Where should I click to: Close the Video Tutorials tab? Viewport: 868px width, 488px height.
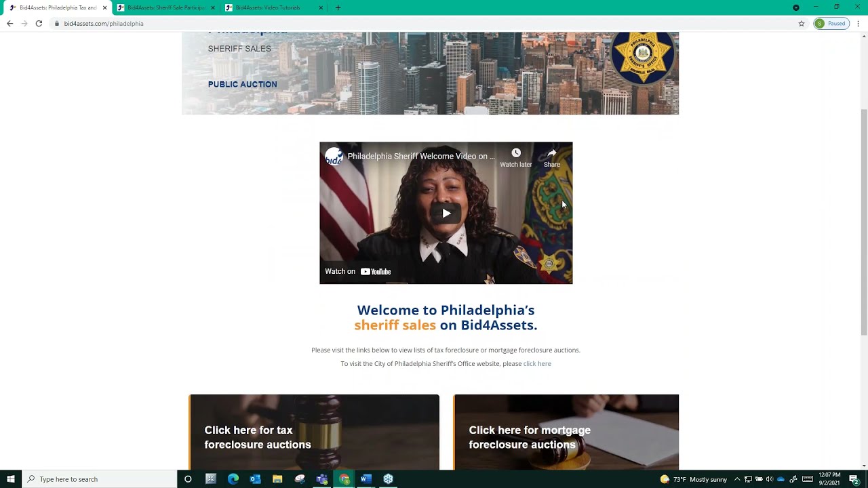tap(321, 7)
